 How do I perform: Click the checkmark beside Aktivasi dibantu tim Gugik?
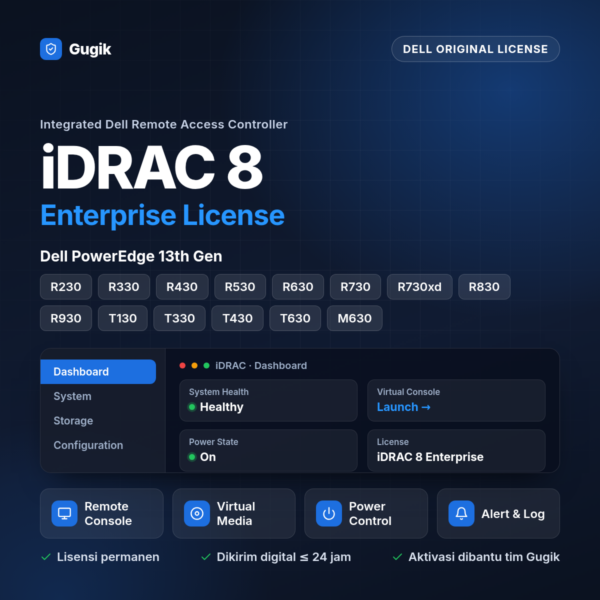tap(397, 557)
